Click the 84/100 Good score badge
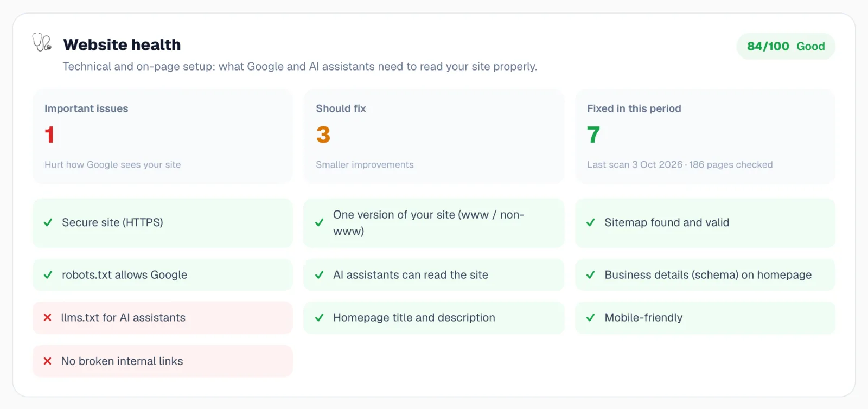The image size is (868, 409). click(786, 46)
